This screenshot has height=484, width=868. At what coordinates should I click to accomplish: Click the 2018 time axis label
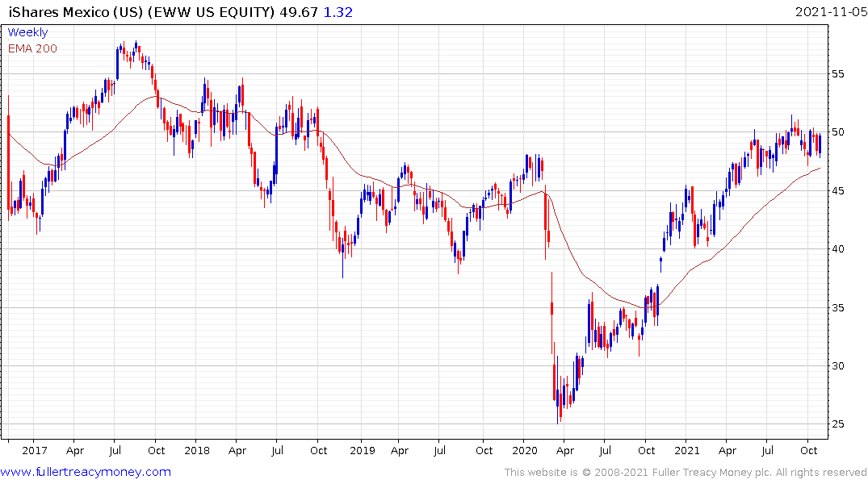pos(197,450)
